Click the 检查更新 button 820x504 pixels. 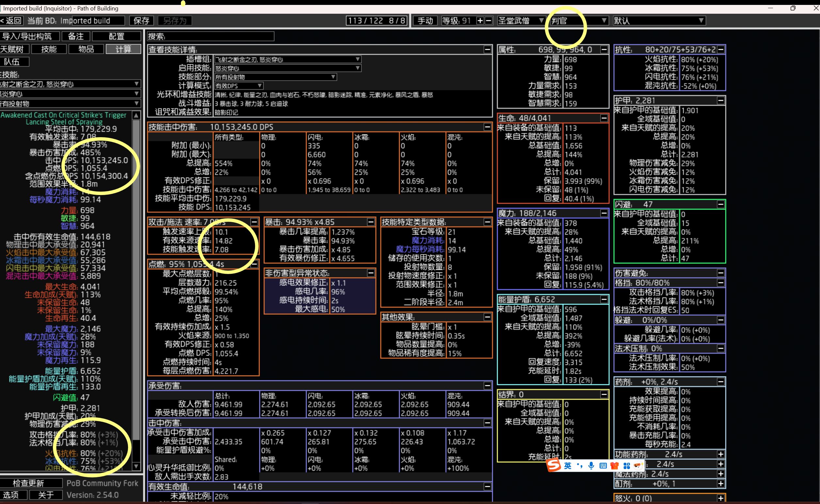pyautogui.click(x=31, y=483)
